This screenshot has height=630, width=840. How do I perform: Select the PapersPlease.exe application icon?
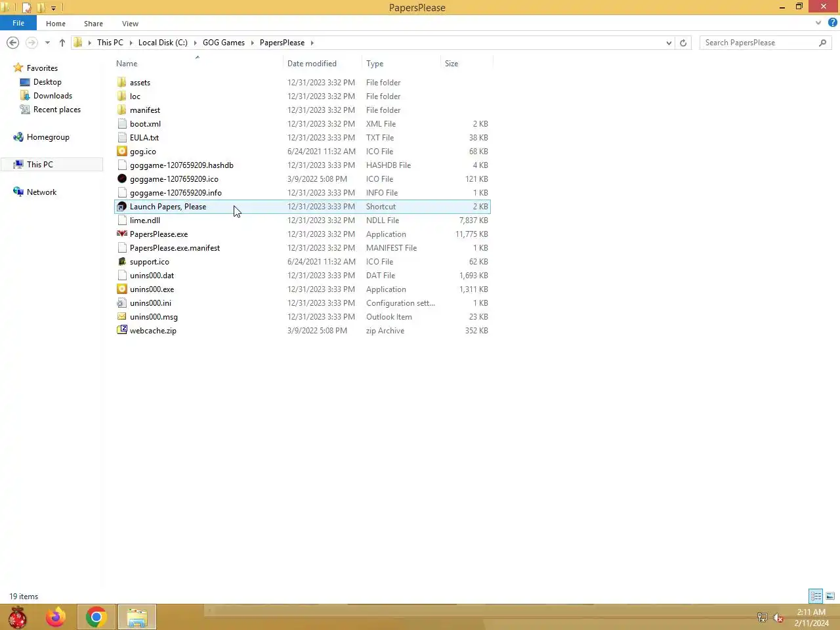tap(121, 234)
